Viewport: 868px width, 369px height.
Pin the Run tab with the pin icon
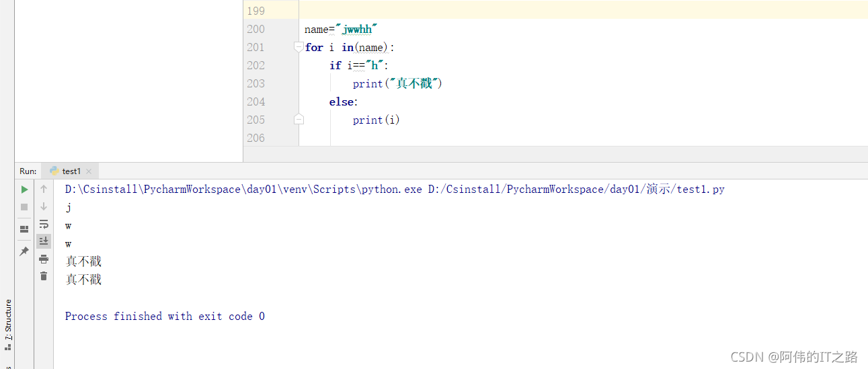(24, 251)
